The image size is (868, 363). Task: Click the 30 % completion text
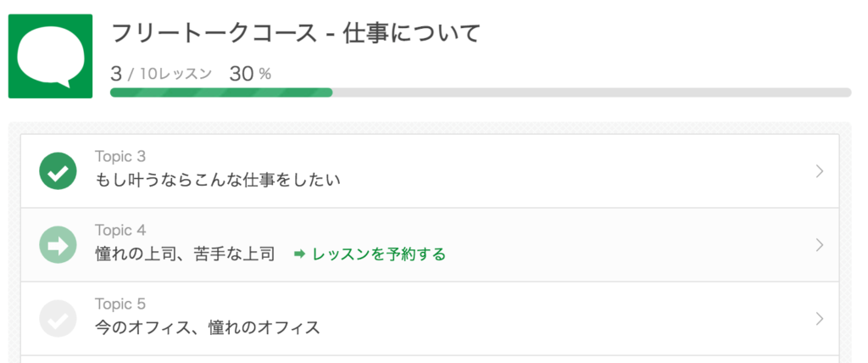click(250, 74)
